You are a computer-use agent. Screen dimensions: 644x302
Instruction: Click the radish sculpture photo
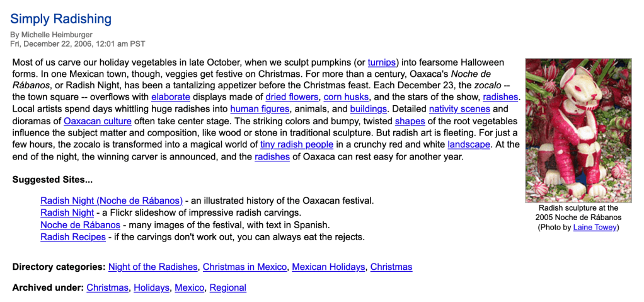(x=578, y=130)
